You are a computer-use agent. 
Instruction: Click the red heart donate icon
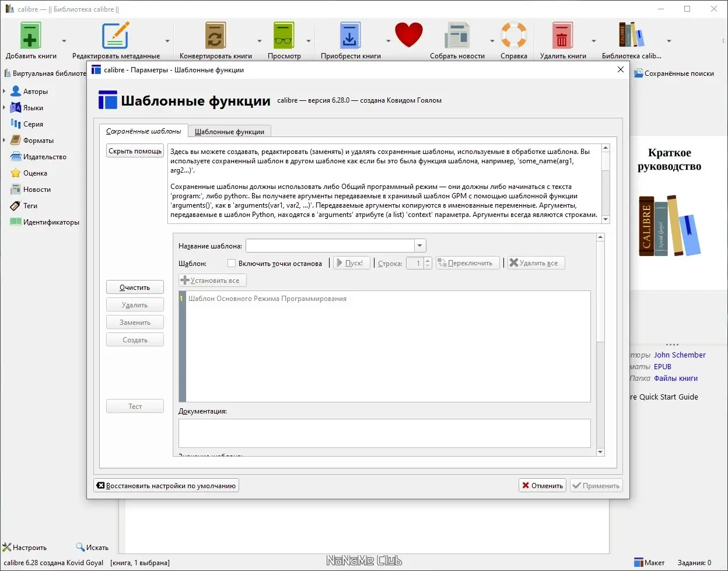pyautogui.click(x=408, y=35)
